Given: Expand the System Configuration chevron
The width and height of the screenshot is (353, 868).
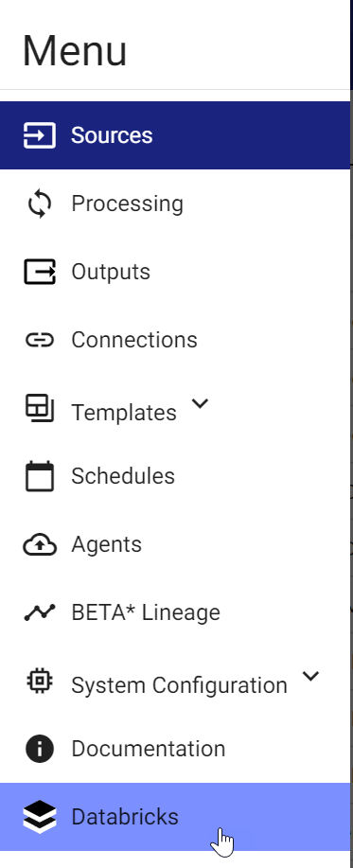Looking at the screenshot, I should pyautogui.click(x=311, y=676).
